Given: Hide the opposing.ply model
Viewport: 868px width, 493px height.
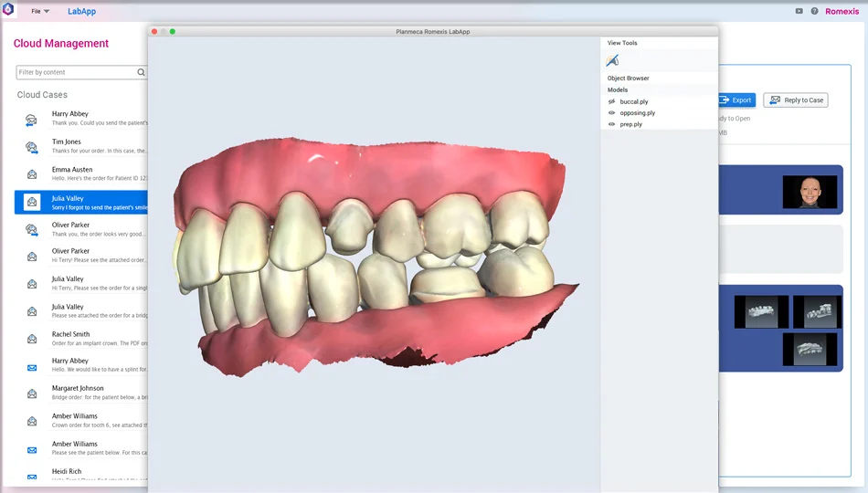Looking at the screenshot, I should [x=611, y=113].
